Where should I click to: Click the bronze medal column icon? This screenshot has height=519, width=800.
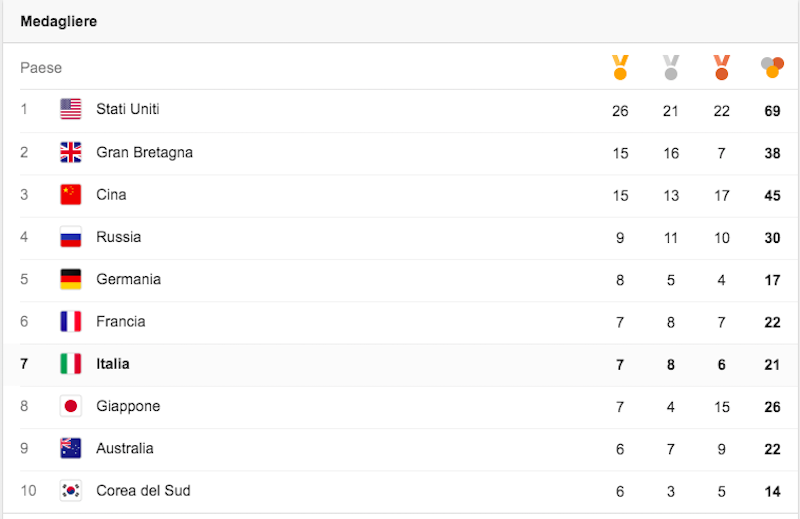(x=722, y=68)
